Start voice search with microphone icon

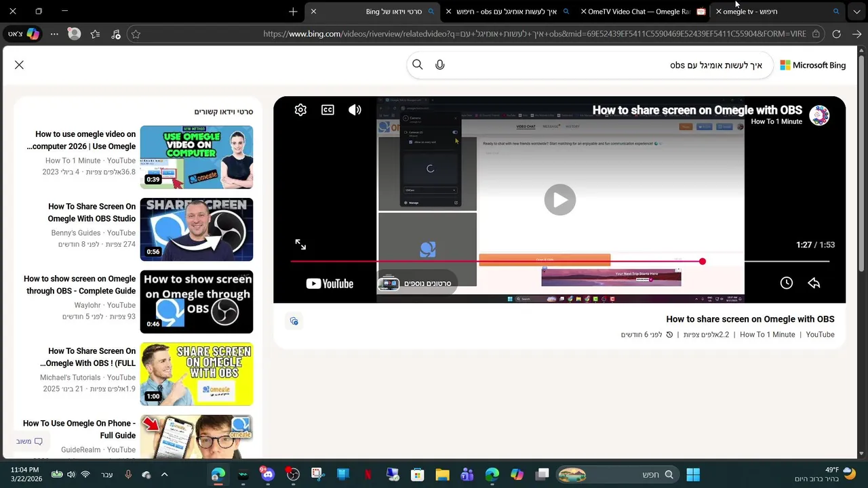(x=440, y=65)
